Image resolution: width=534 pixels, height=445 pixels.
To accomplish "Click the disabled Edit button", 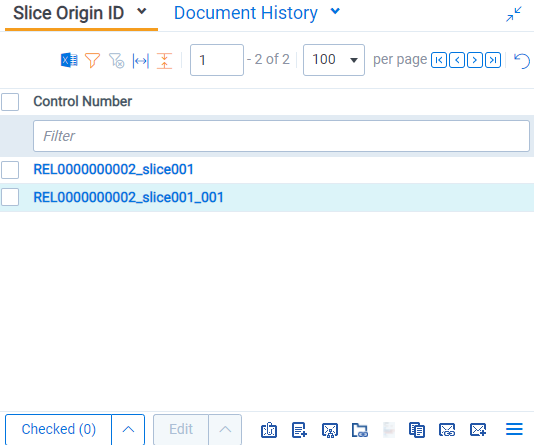I will [x=181, y=429].
